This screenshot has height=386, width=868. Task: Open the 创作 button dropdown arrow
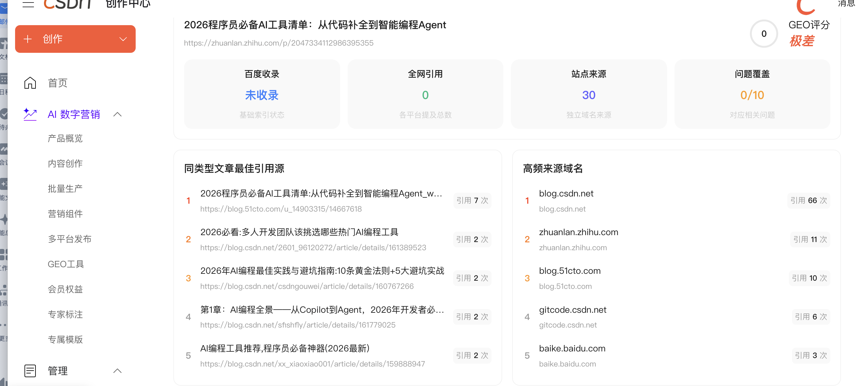tap(123, 39)
